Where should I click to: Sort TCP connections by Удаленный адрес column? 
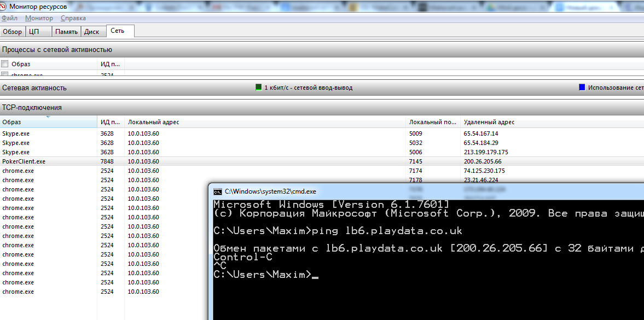[552, 122]
